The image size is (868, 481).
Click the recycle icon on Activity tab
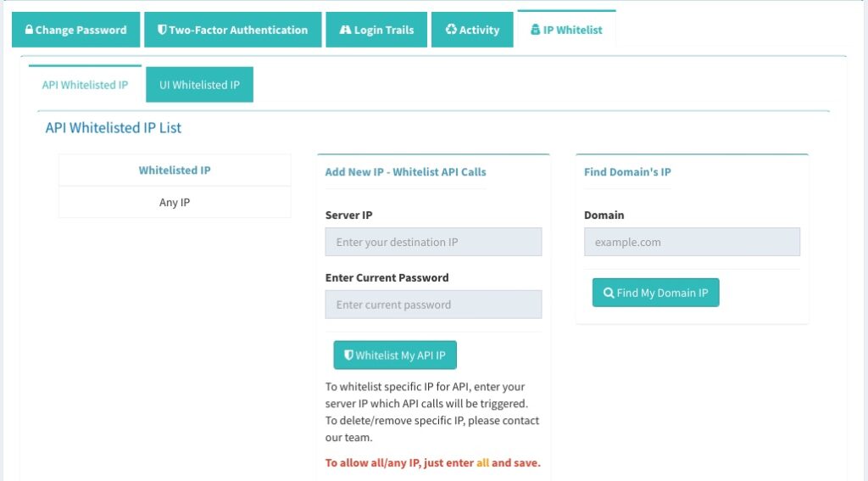click(451, 31)
